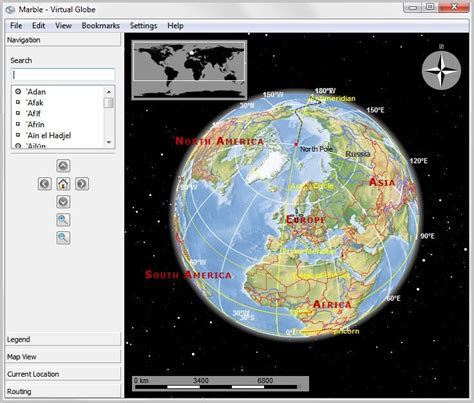
Task: Select 'Ain el Hadjel in the list
Action: click(49, 136)
